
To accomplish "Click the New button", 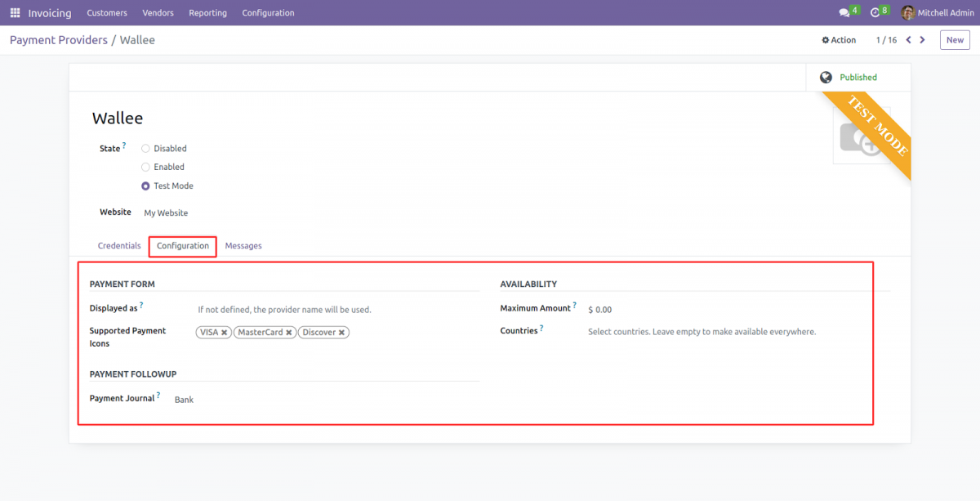I will [x=954, y=39].
